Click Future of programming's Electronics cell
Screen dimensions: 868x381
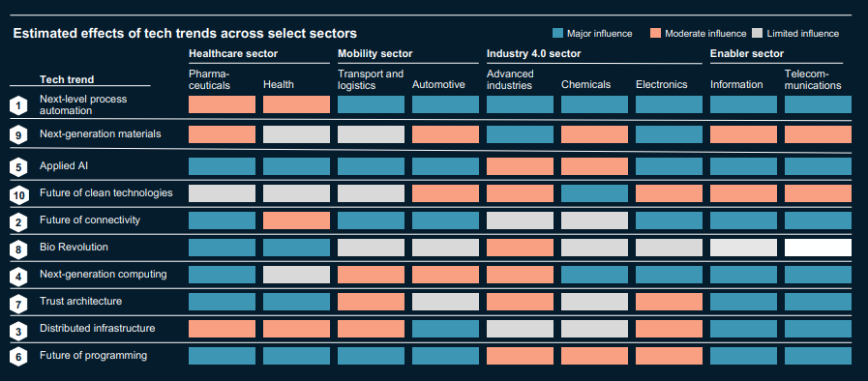[x=669, y=356]
